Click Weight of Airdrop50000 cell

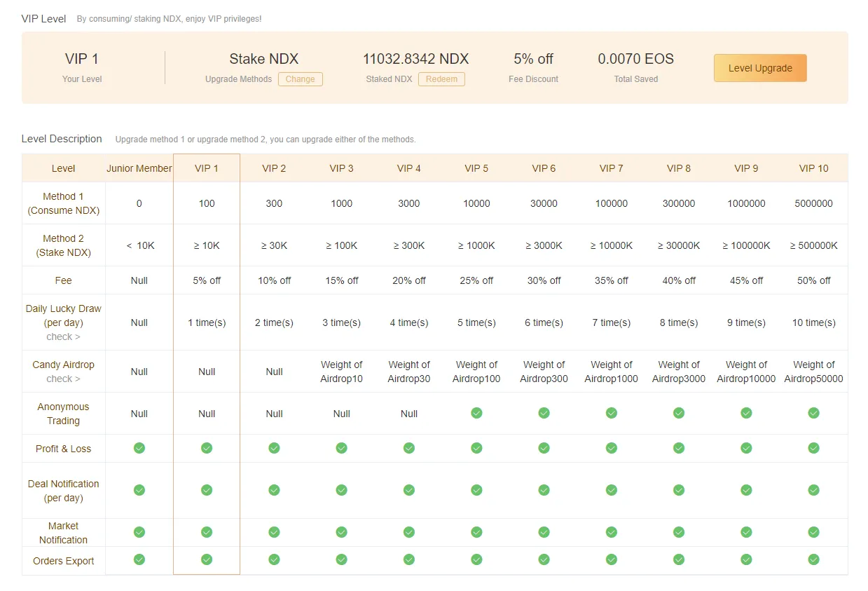click(813, 372)
